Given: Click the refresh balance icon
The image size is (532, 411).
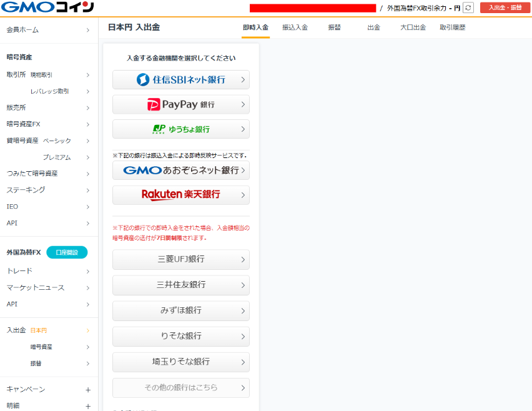Looking at the screenshot, I should [x=468, y=7].
